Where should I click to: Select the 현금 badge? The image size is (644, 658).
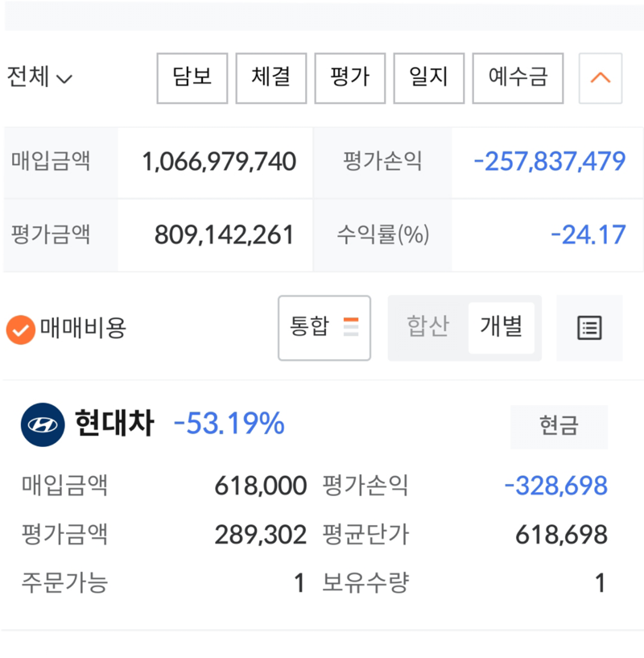click(x=559, y=427)
